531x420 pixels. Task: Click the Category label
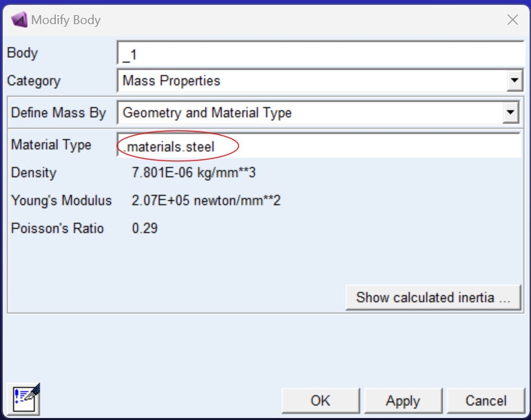tap(34, 81)
